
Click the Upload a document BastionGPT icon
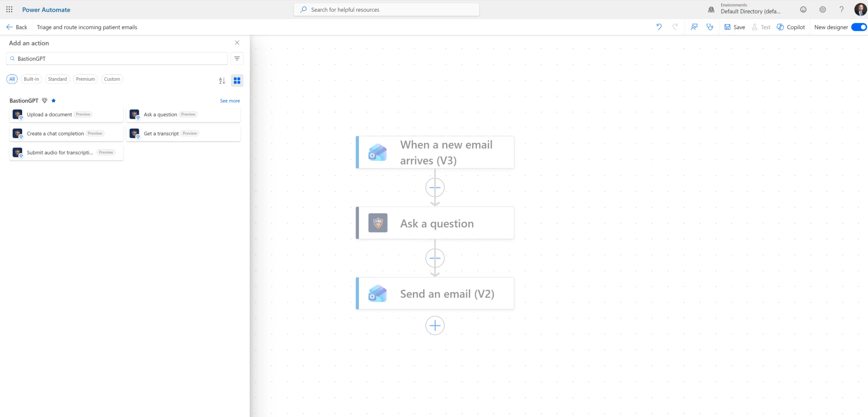tap(17, 114)
